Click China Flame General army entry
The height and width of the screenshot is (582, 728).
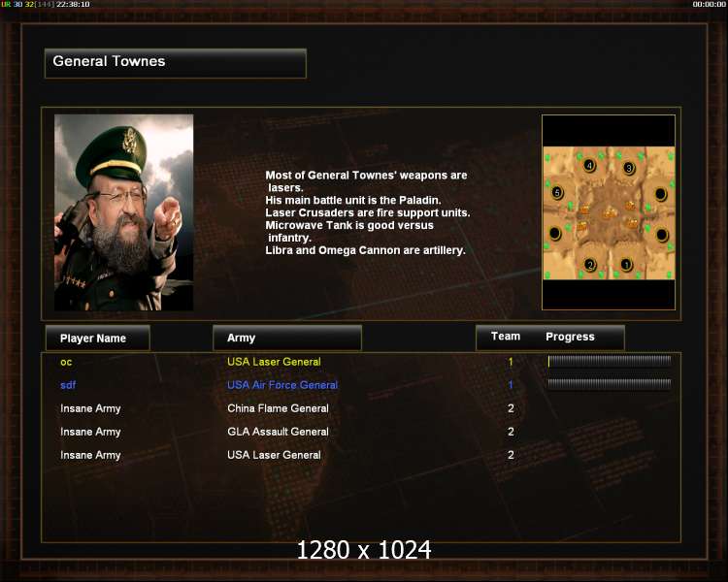point(278,408)
